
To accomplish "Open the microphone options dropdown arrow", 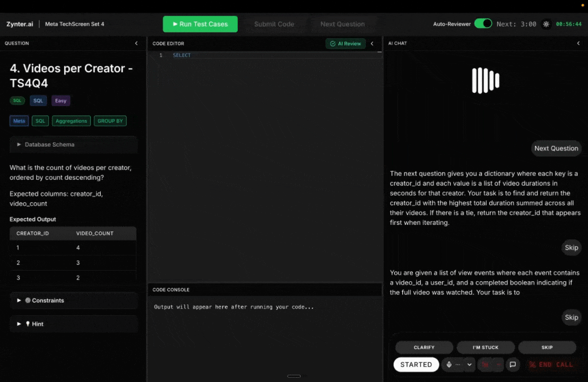I will 469,364.
